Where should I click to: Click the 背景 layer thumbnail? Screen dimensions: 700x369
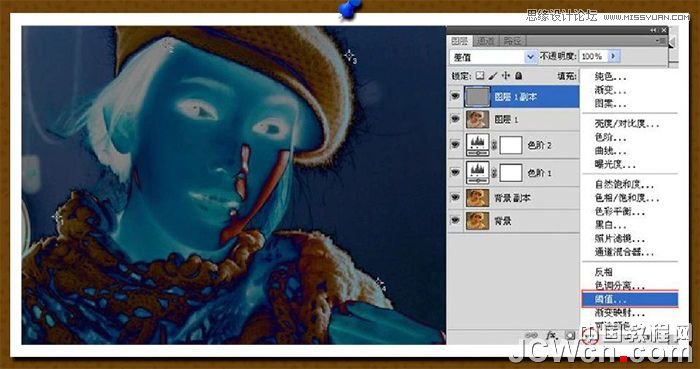pos(477,220)
